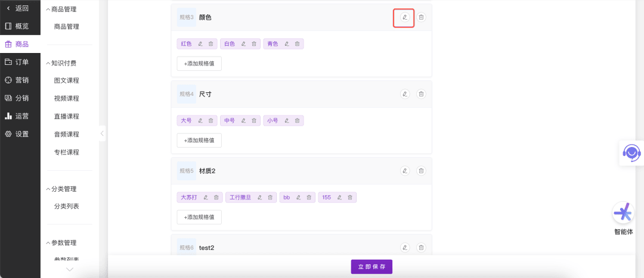
Task: Expand sidebar menu with bottom chevron
Action: point(70,270)
